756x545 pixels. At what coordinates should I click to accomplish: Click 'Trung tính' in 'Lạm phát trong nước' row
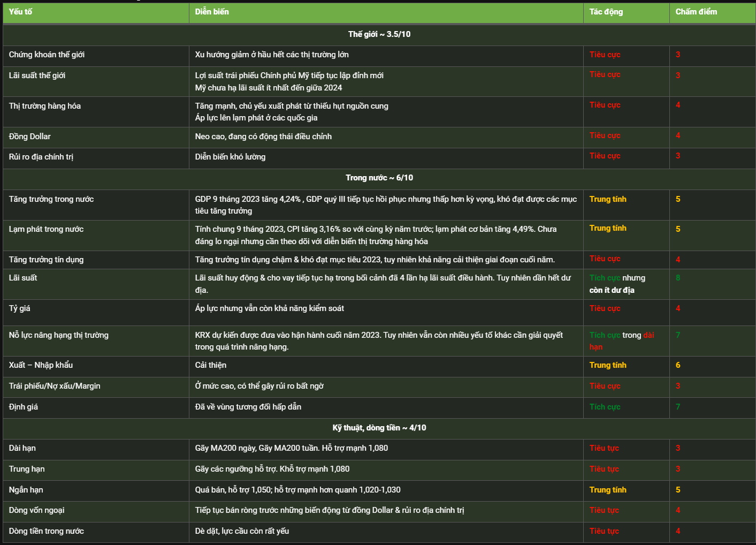(x=608, y=228)
